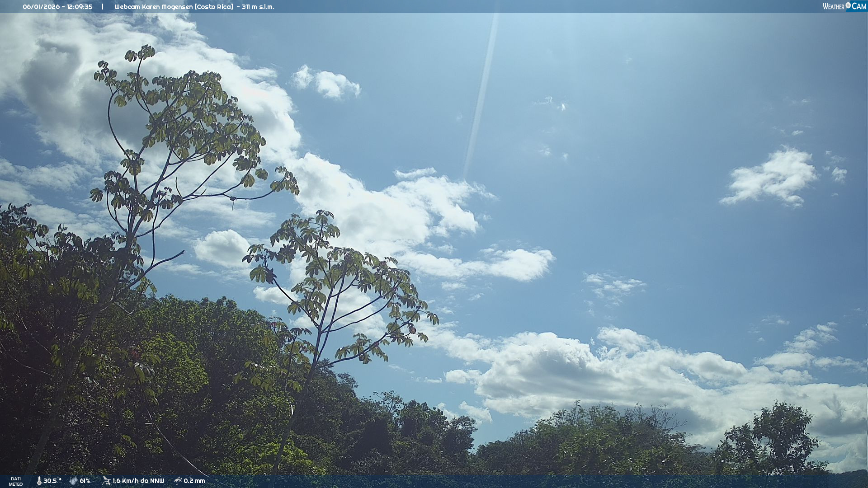Click the 12:09:35 timestamp
868x488 pixels.
80,7
